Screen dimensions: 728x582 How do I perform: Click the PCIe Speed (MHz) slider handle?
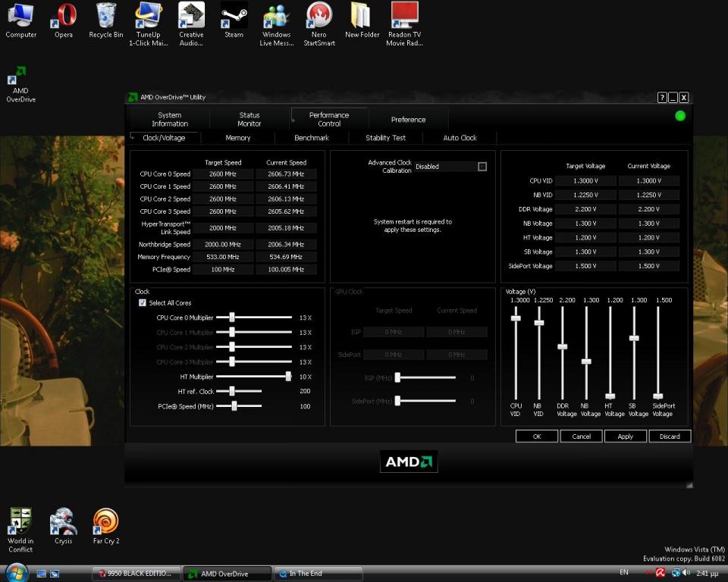tap(234, 406)
